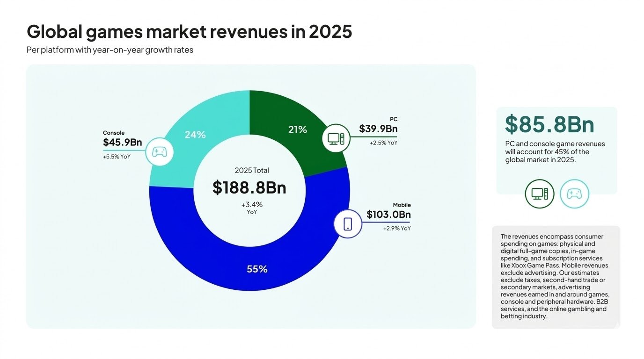Click the Global games market title

click(x=189, y=31)
